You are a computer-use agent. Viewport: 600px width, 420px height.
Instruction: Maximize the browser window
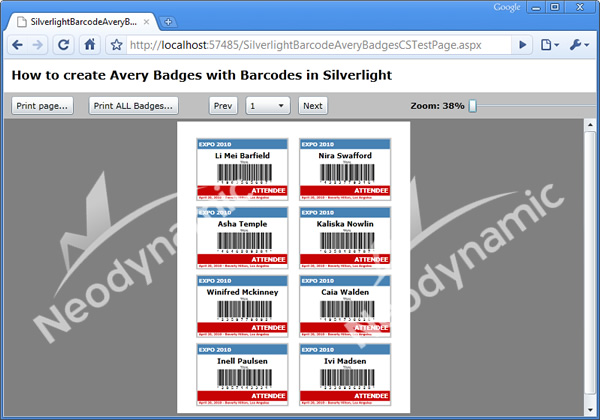555,7
